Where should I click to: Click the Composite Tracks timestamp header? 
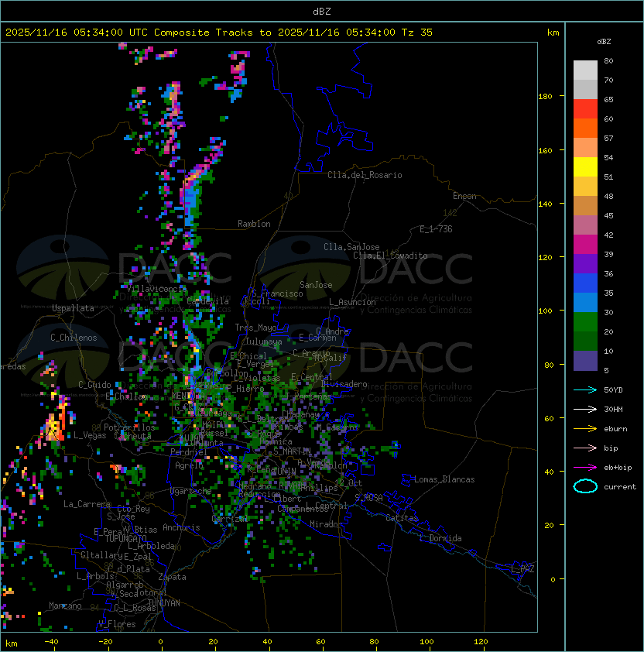pos(219,33)
